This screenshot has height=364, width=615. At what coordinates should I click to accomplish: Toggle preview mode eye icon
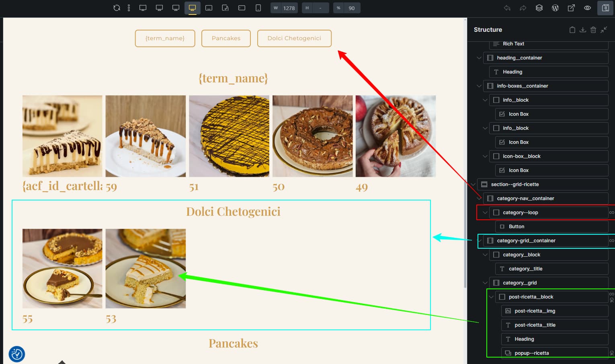587,8
